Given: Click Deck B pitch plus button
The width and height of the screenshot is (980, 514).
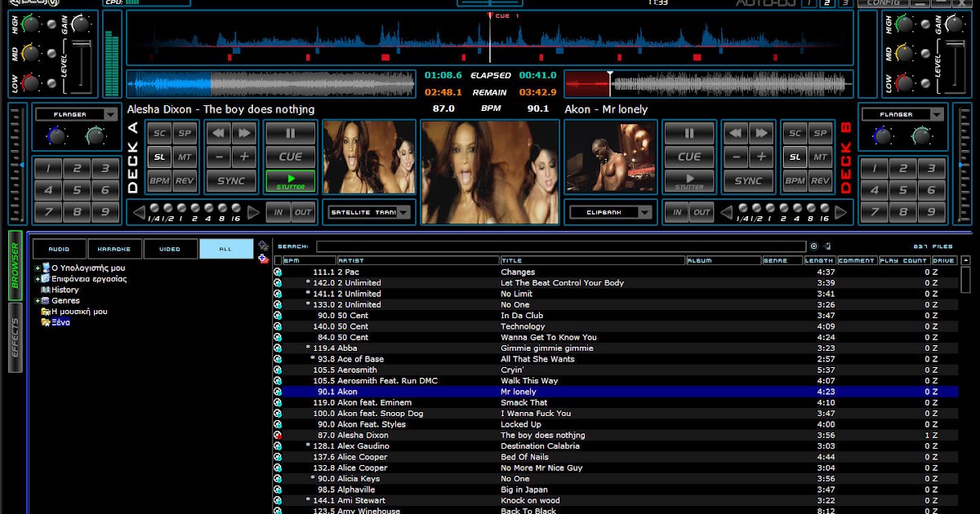Looking at the screenshot, I should click(760, 157).
